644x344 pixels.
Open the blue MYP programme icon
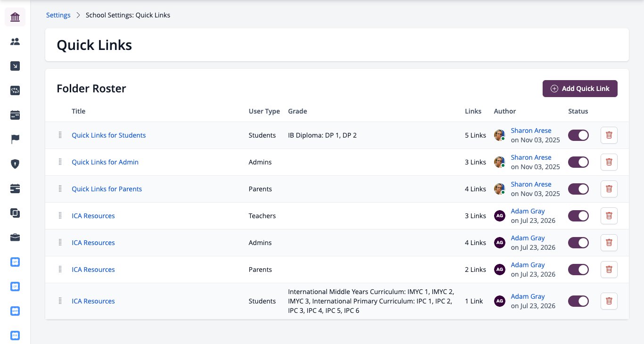point(15,311)
